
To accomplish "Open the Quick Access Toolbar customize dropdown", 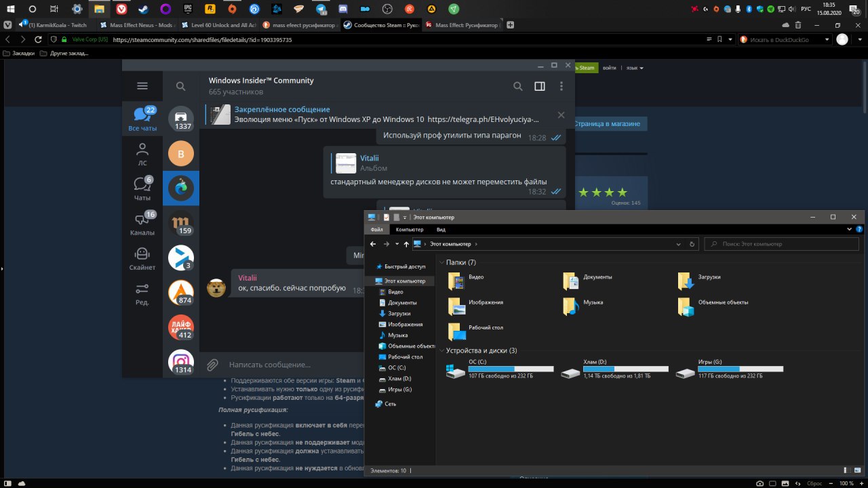I will pos(405,218).
